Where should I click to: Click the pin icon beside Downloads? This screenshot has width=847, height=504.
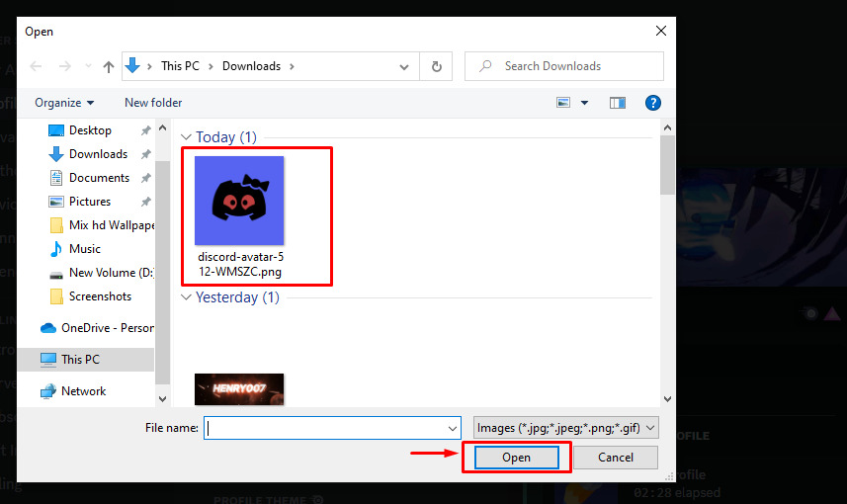pyautogui.click(x=146, y=154)
